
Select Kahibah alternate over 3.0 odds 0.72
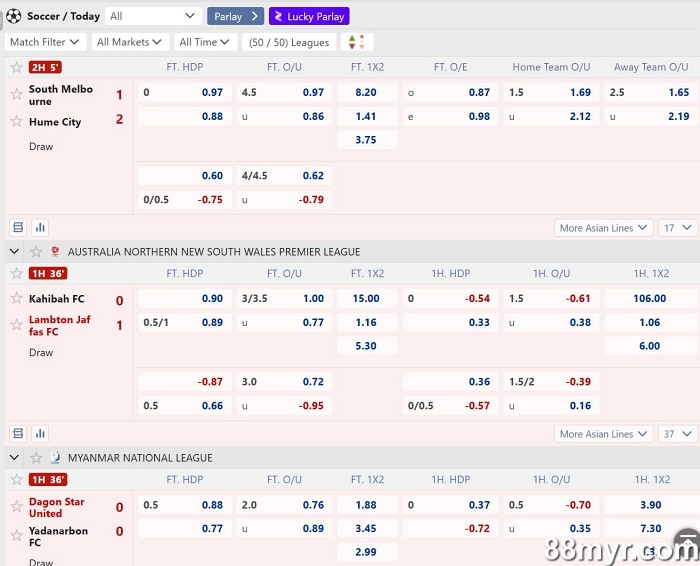coord(284,382)
